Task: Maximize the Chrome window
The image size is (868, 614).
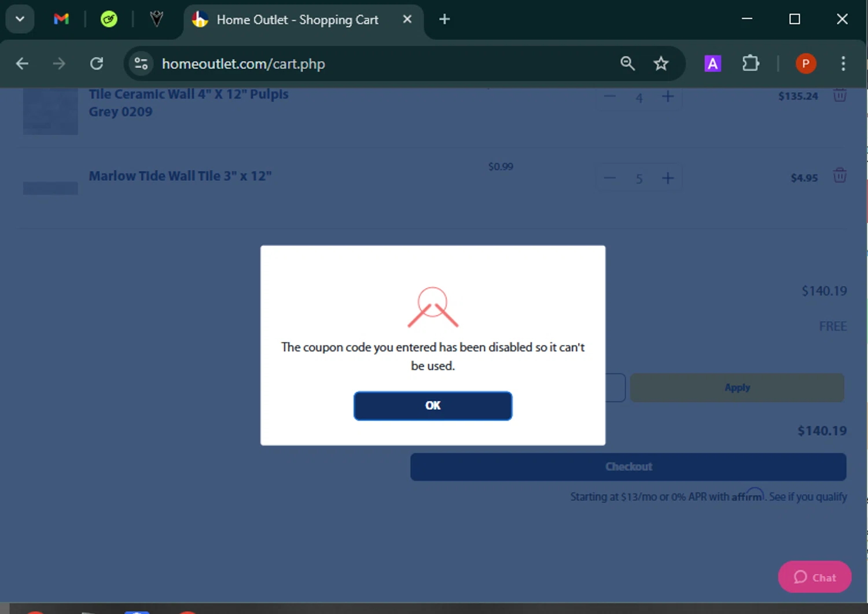Action: point(795,19)
